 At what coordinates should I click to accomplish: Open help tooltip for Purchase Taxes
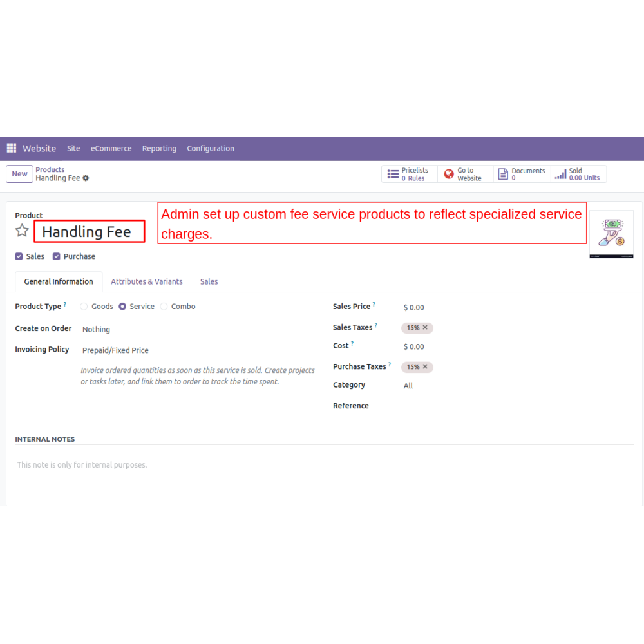pyautogui.click(x=390, y=365)
